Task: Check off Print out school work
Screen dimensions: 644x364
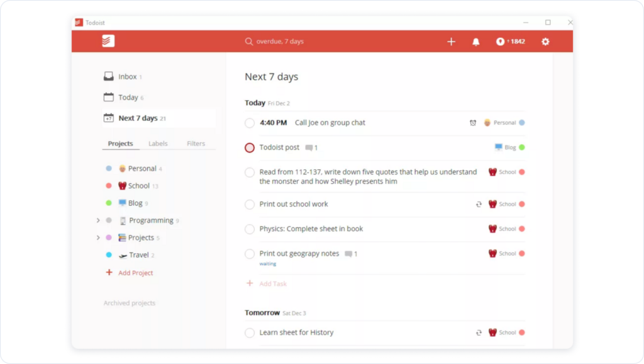Action: [250, 205]
